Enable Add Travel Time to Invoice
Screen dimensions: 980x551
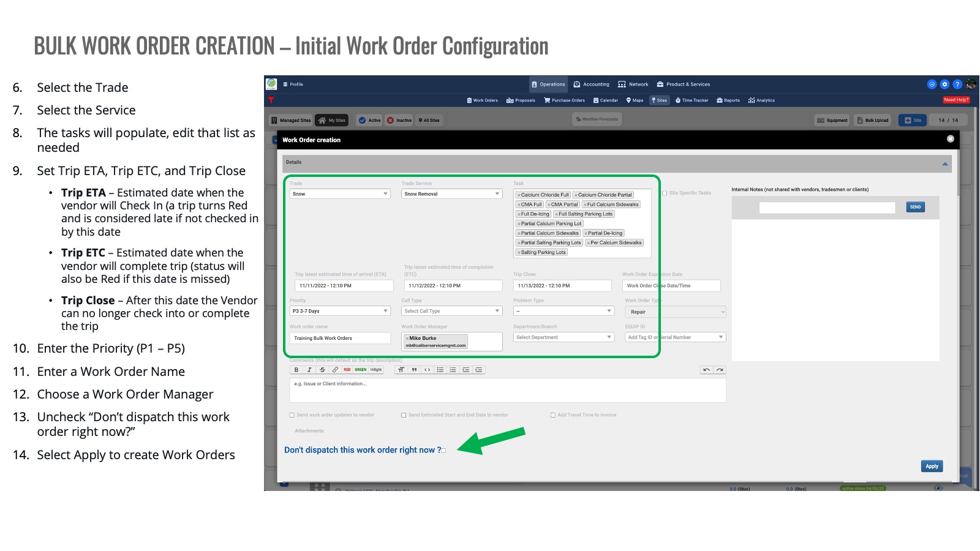point(553,415)
